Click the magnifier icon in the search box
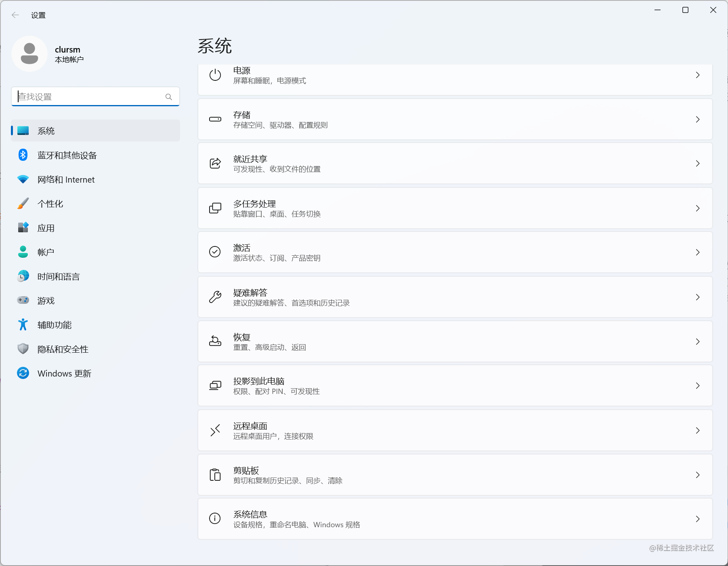728x566 pixels. [169, 97]
